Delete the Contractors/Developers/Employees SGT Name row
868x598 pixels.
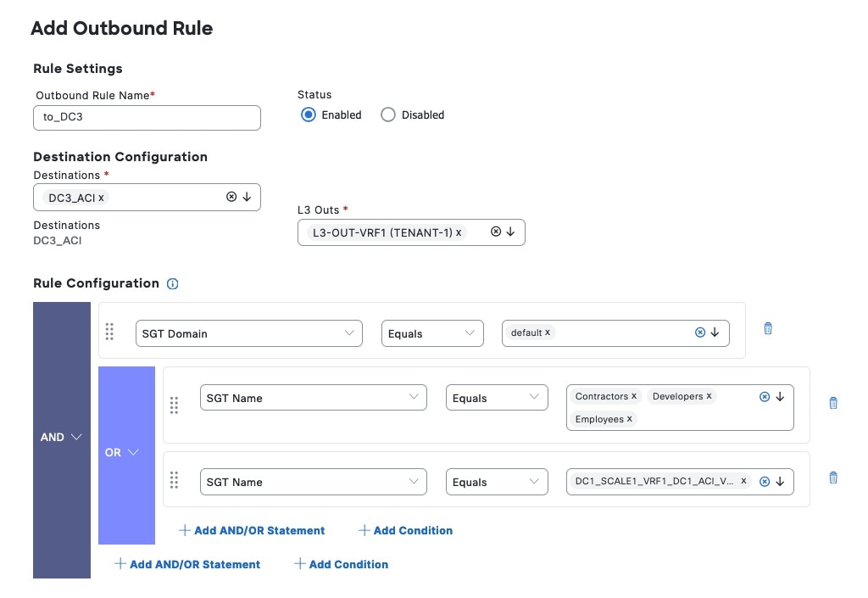point(832,403)
